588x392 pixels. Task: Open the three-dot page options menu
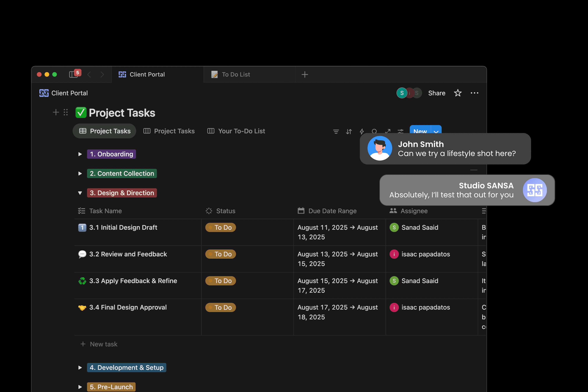[x=474, y=93]
